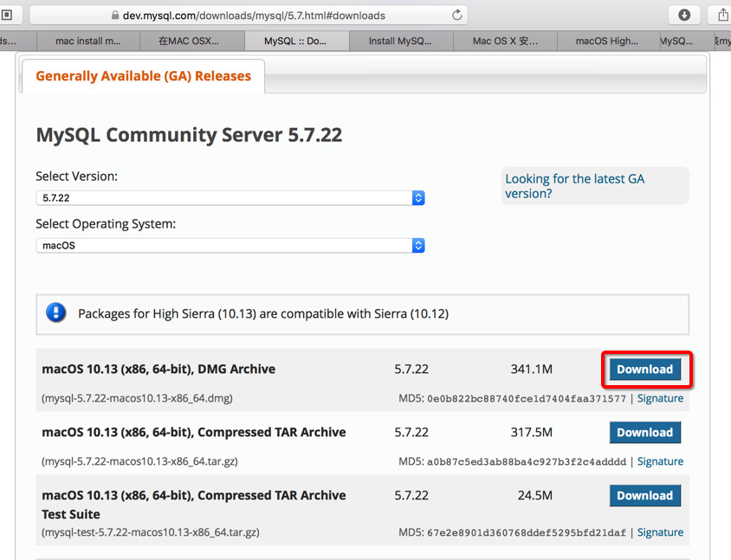
Task: Click the 'Select Version:' label
Action: (77, 177)
